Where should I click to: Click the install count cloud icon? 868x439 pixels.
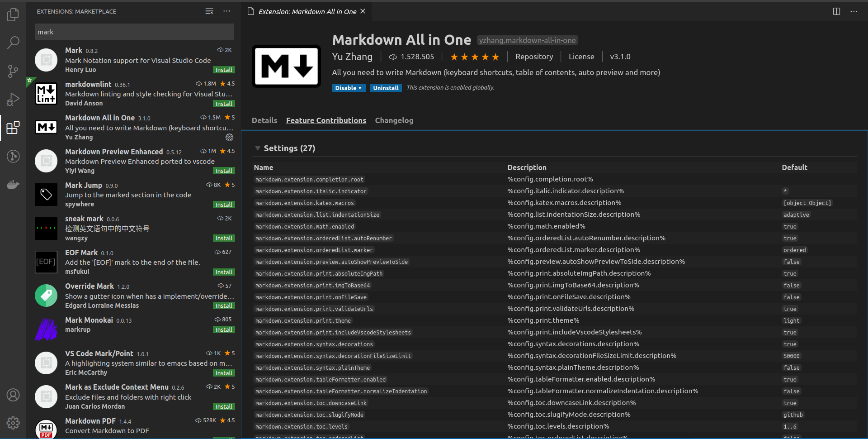[x=393, y=57]
